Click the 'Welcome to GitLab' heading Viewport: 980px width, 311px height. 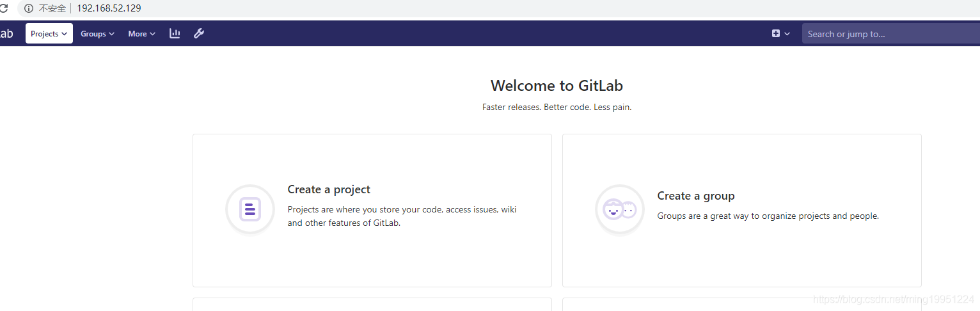(x=557, y=86)
